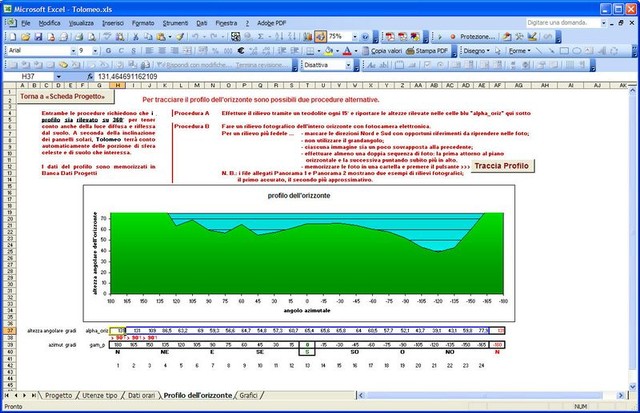Viewport: 640px width, 413px height.
Task: Click the Stampa PDF toolbar button
Action: [427, 51]
